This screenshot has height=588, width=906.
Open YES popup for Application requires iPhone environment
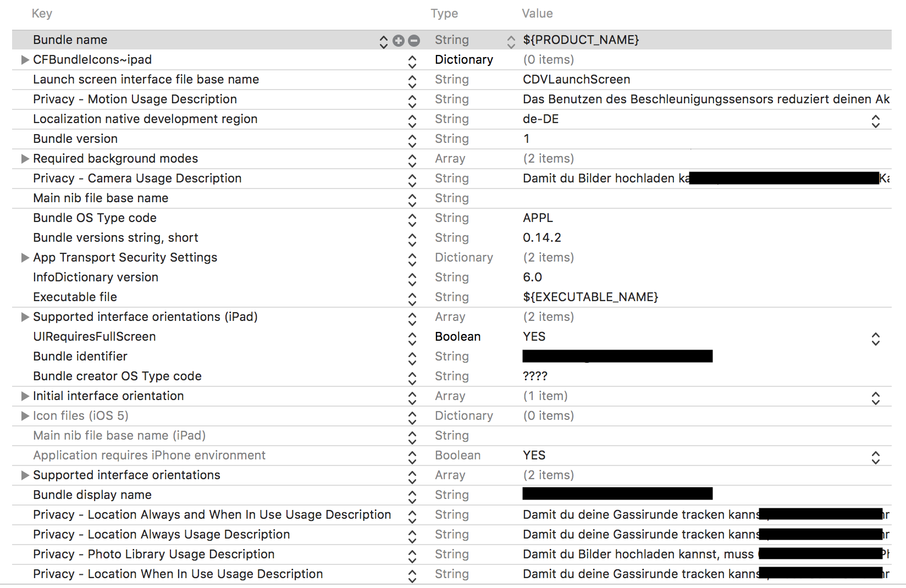(x=876, y=457)
